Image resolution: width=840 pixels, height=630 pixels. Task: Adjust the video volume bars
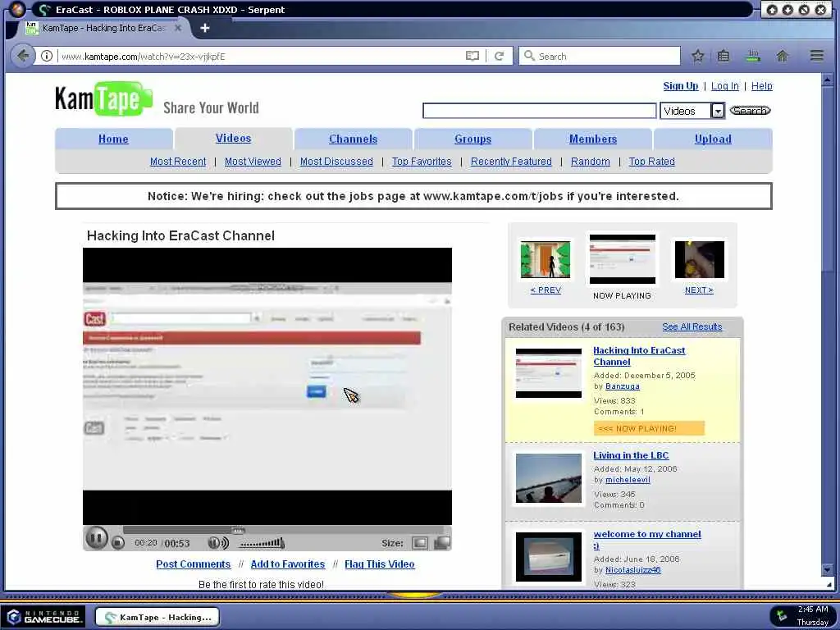[x=262, y=543]
